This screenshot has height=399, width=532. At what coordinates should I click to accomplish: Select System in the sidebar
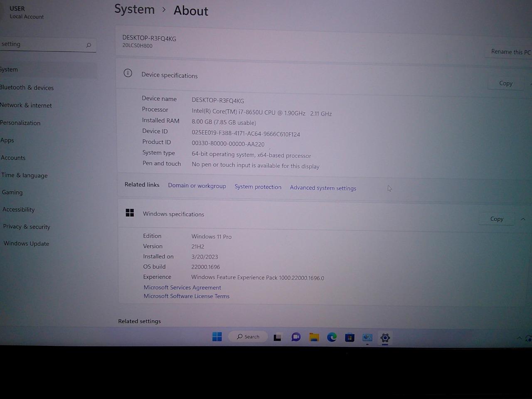pyautogui.click(x=48, y=70)
